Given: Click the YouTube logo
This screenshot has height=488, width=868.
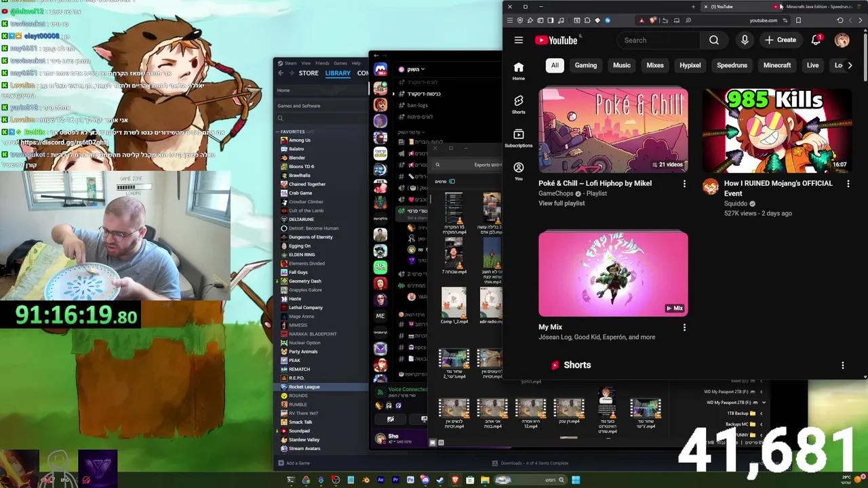Looking at the screenshot, I should click(556, 40).
